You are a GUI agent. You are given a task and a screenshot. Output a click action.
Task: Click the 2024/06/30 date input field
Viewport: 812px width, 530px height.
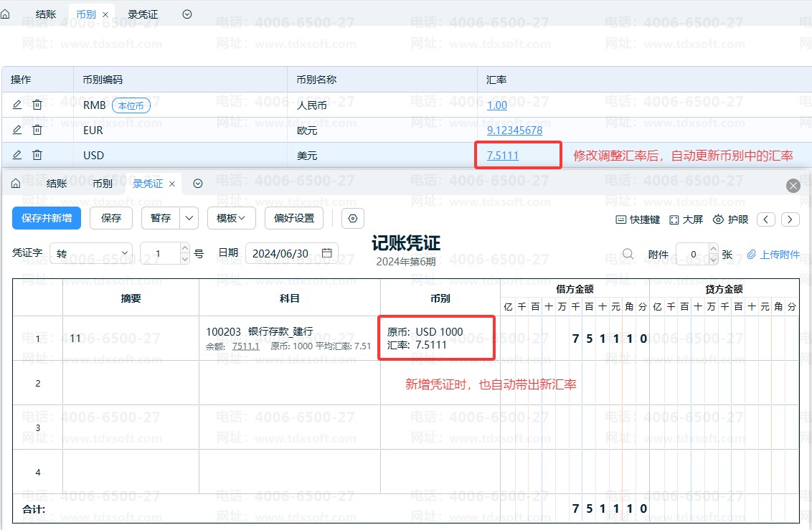coord(281,253)
